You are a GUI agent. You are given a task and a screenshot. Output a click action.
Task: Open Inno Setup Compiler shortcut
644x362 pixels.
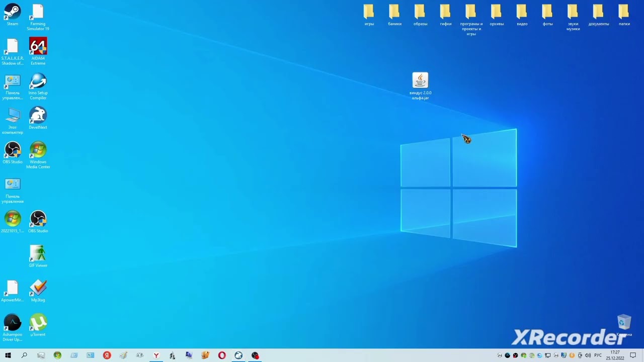(x=38, y=86)
